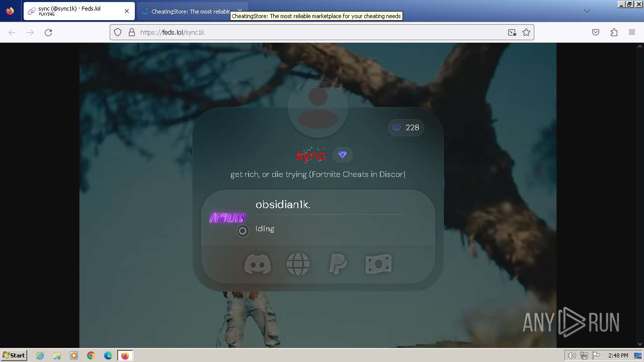Go back to the previous page
The width and height of the screenshot is (644, 362).
(x=12, y=32)
